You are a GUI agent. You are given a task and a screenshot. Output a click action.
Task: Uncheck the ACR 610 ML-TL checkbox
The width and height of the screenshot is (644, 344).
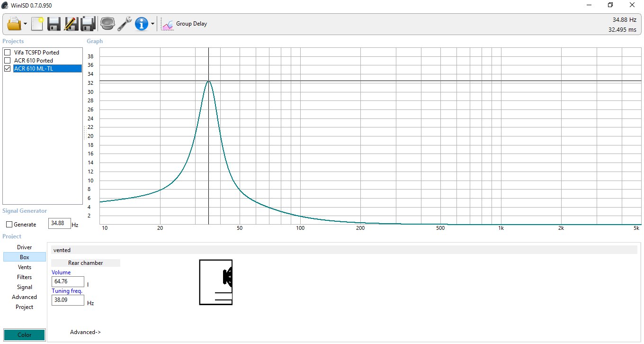pos(8,69)
